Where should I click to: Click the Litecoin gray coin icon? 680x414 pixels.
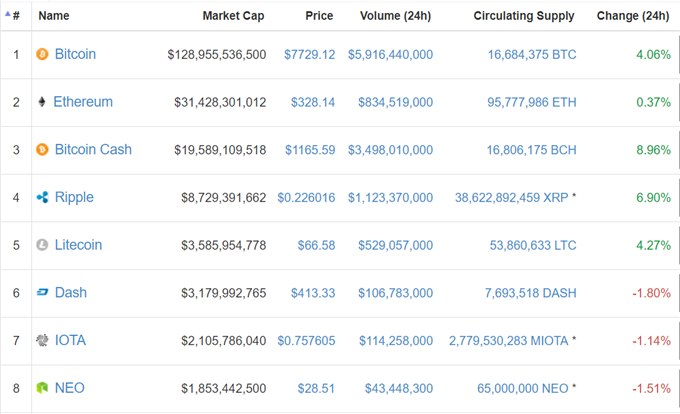tap(42, 245)
